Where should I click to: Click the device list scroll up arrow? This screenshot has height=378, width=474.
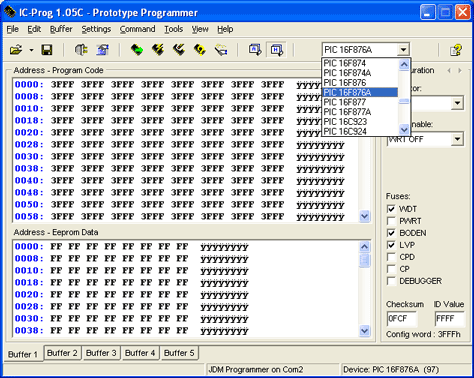(x=404, y=64)
